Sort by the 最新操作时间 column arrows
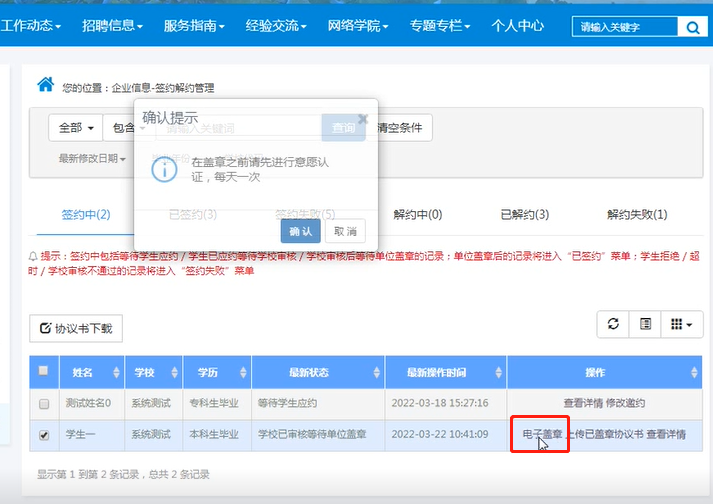713x504 pixels. (x=499, y=373)
